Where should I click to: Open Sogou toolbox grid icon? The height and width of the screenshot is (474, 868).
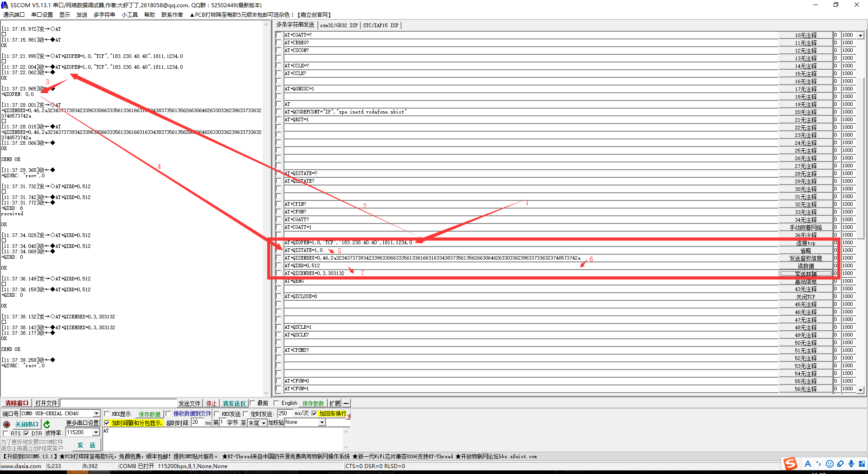coord(862,464)
